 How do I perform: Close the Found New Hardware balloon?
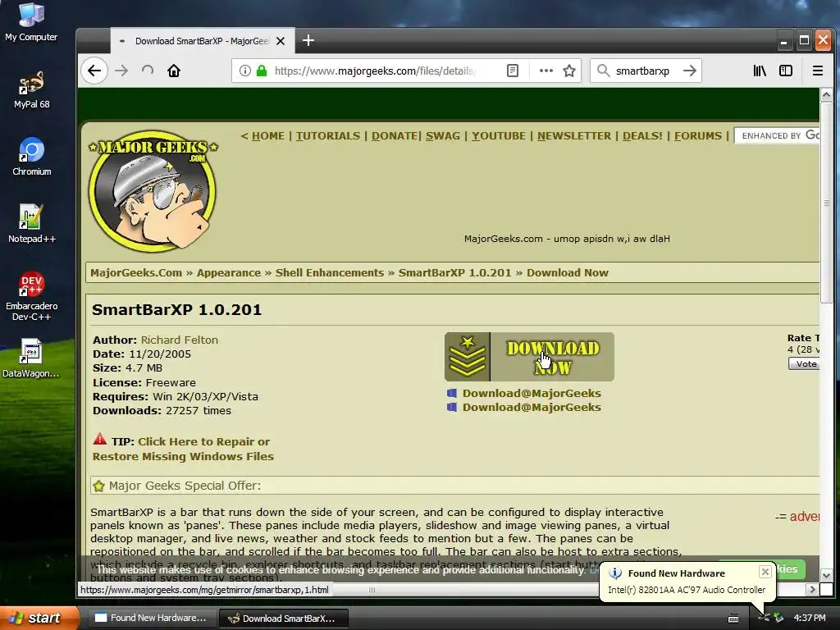point(765,572)
